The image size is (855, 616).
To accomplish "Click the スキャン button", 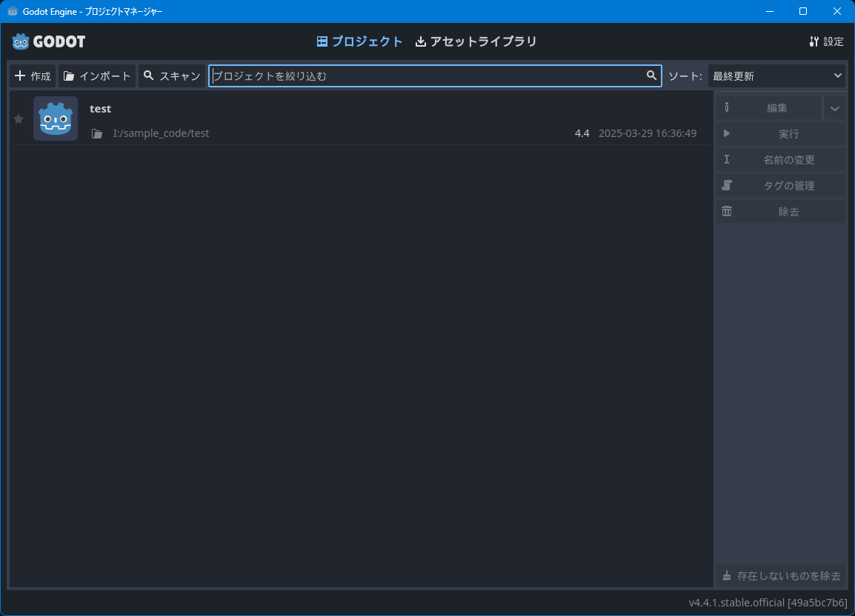I will tap(172, 76).
